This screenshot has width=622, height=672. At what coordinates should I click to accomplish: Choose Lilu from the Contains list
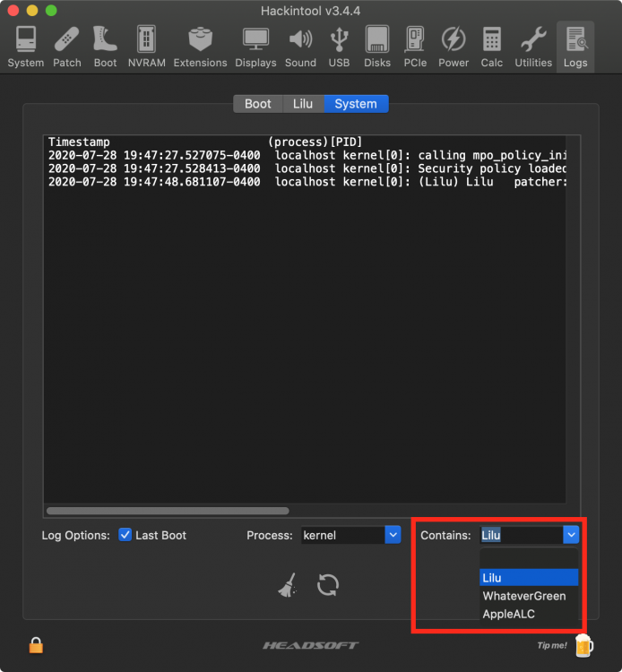tap(529, 578)
